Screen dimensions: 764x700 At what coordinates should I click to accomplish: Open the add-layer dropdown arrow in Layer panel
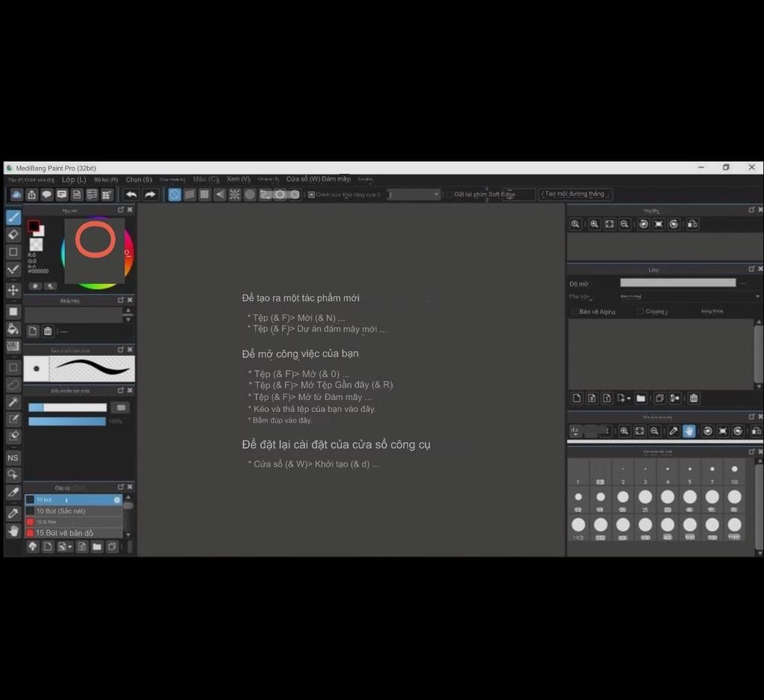tap(628, 399)
